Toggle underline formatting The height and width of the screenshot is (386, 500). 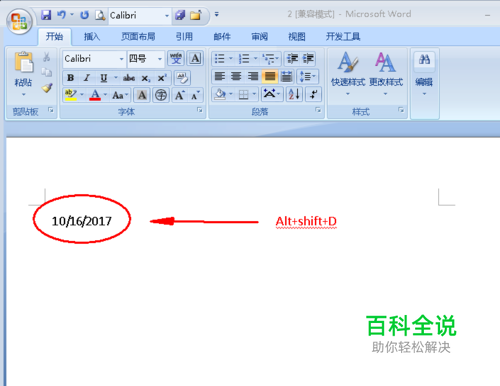point(104,78)
